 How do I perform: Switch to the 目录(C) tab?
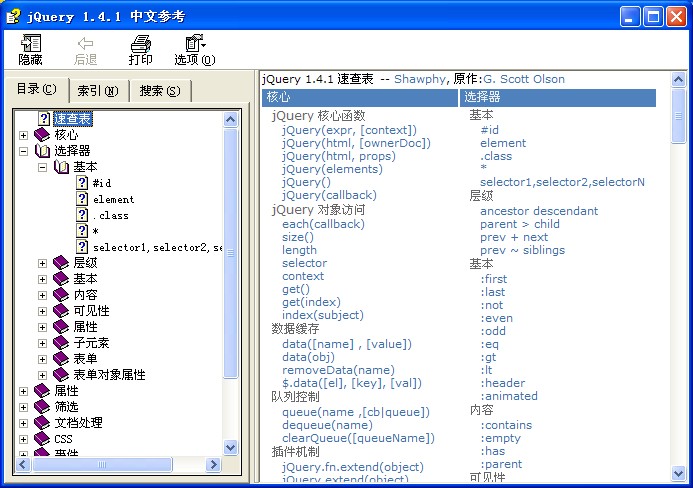click(x=37, y=89)
